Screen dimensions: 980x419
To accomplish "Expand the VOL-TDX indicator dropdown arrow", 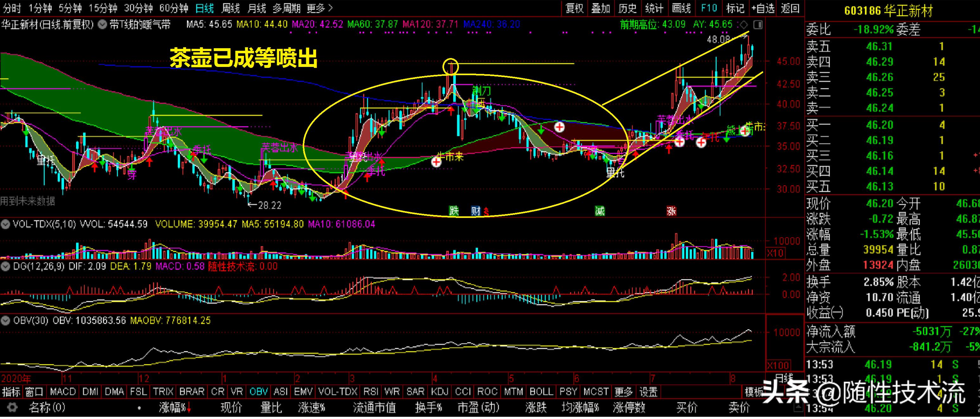I will point(5,224).
